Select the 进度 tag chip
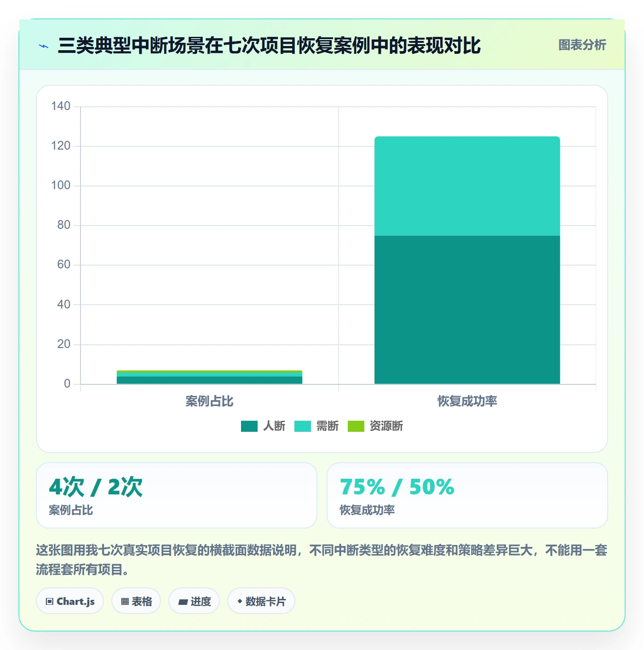The width and height of the screenshot is (644, 650). pos(194,601)
